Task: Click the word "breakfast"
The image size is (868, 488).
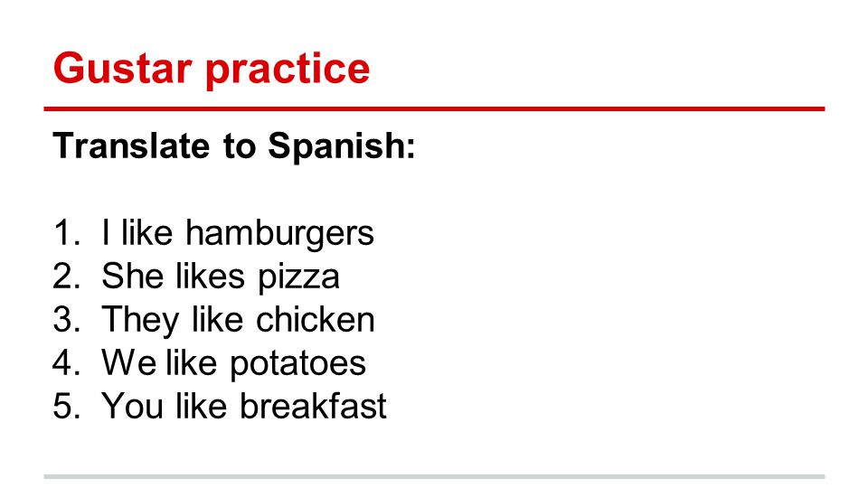Action: (x=313, y=406)
